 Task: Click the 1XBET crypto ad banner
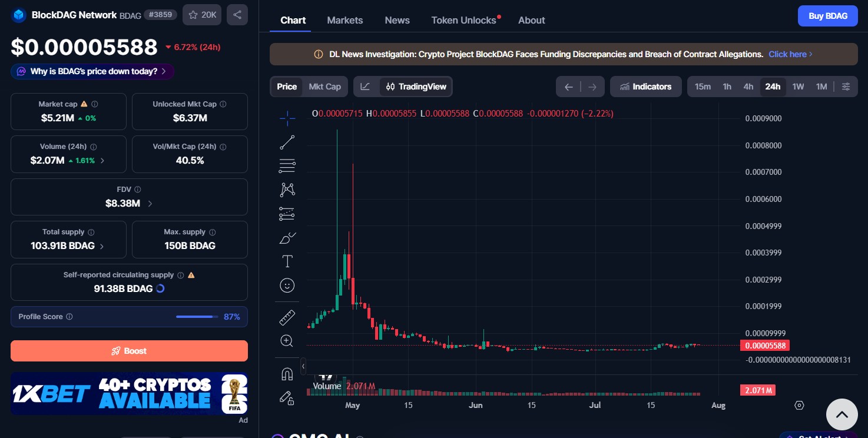click(x=129, y=393)
